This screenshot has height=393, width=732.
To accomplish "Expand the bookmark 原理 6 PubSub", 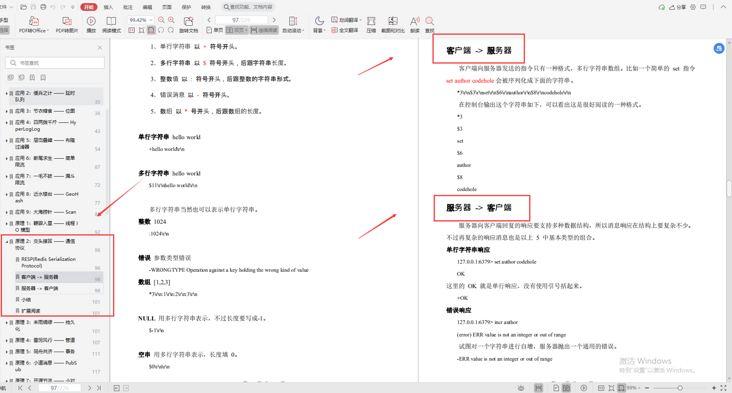I will [x=7, y=363].
